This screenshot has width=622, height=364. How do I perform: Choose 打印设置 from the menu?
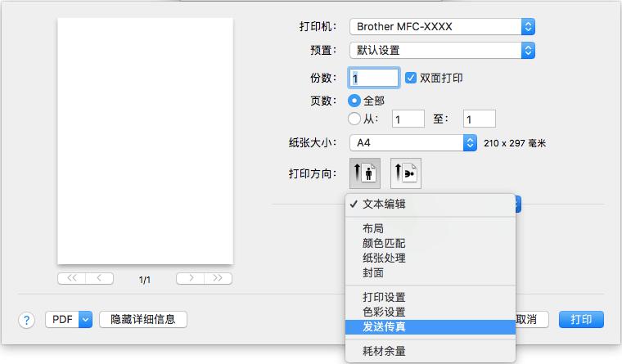[x=384, y=297]
